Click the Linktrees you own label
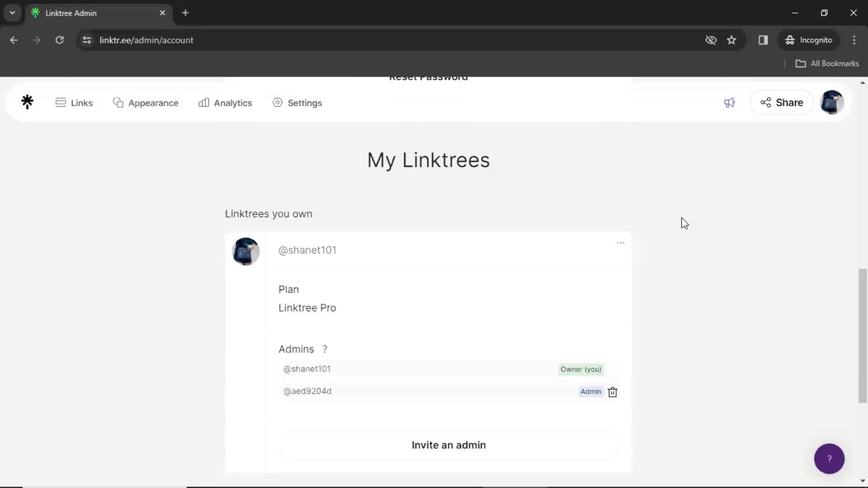 tap(269, 214)
